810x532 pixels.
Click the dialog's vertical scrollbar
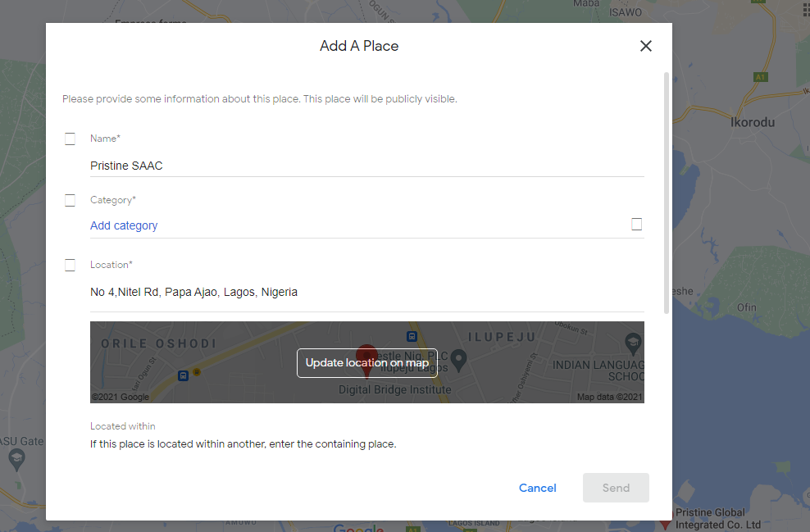[x=667, y=193]
